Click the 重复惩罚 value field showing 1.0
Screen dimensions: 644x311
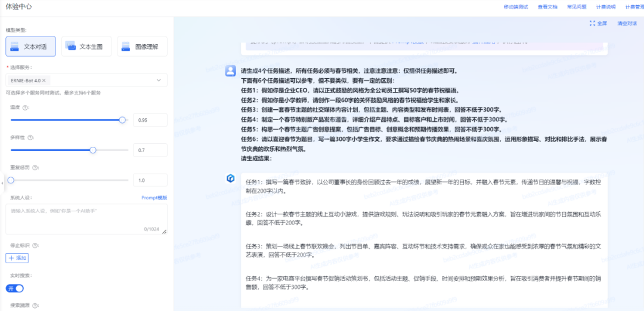tap(150, 180)
